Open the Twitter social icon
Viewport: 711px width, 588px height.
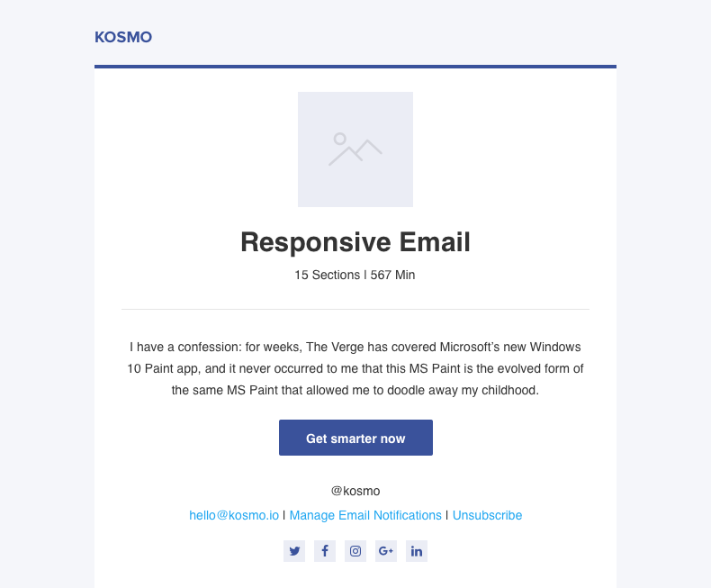coord(294,551)
